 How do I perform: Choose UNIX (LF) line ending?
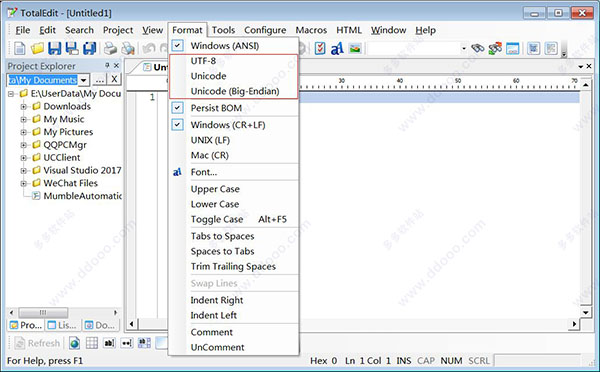pos(233,140)
